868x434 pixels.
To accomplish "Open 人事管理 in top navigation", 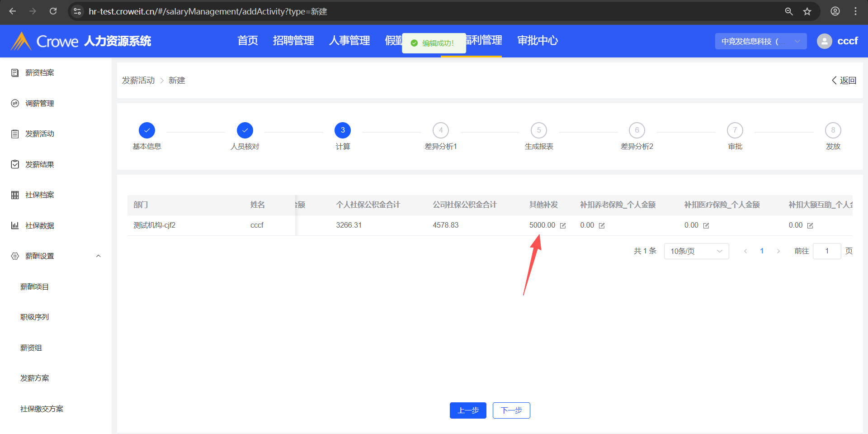I will pyautogui.click(x=349, y=41).
